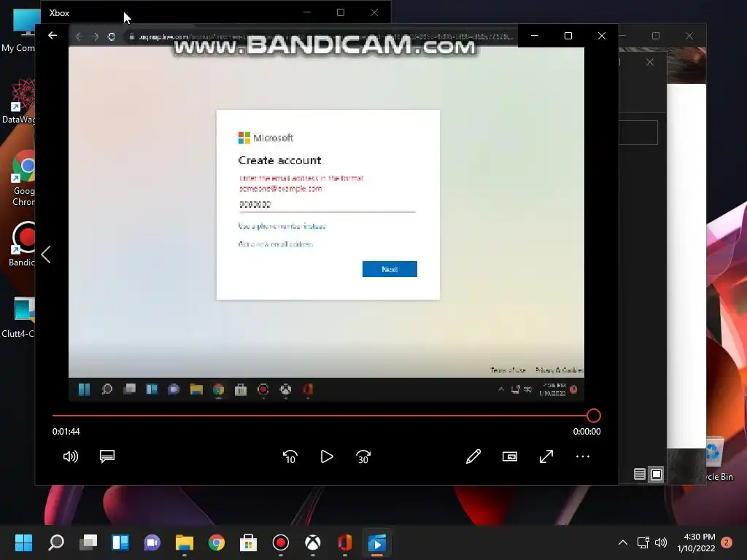The image size is (747, 560).
Task: Open File Explorer from the taskbar
Action: coord(185,542)
